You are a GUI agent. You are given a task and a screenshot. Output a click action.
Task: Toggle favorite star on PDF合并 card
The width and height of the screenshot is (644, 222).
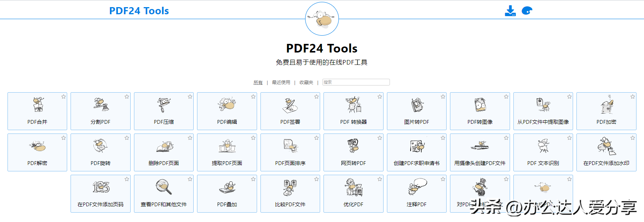pos(63,97)
